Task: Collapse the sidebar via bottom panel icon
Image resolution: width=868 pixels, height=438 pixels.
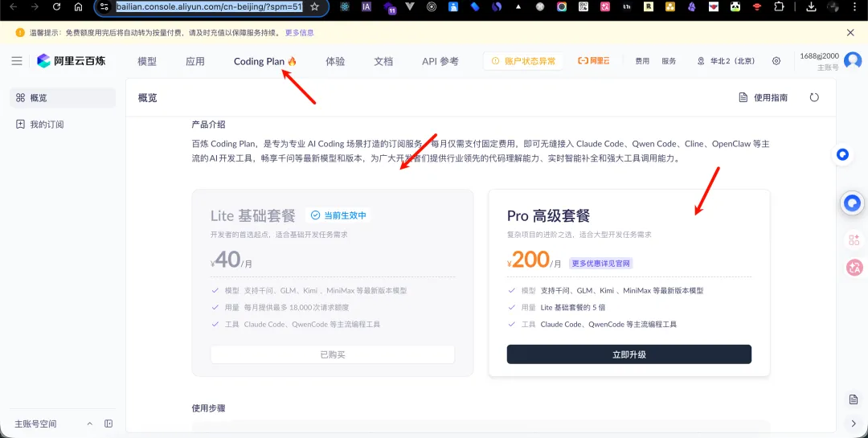Action: click(108, 424)
